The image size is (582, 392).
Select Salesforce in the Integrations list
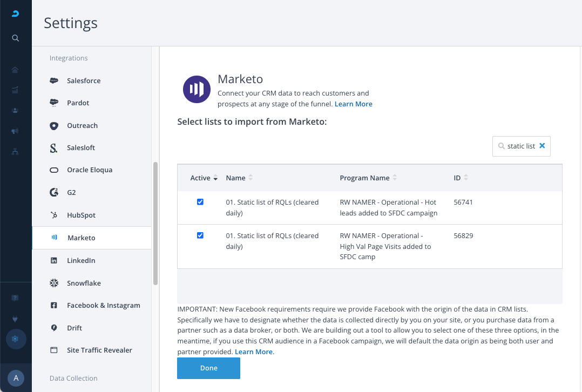(84, 80)
